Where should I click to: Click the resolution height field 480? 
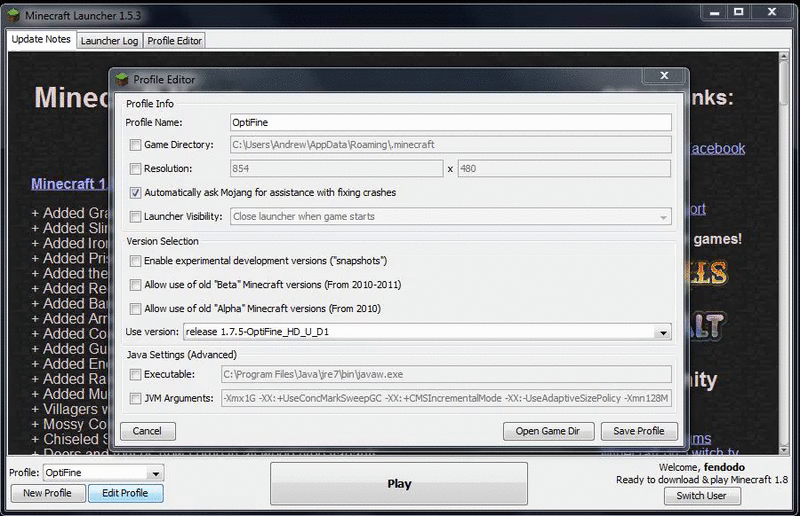[x=564, y=169]
